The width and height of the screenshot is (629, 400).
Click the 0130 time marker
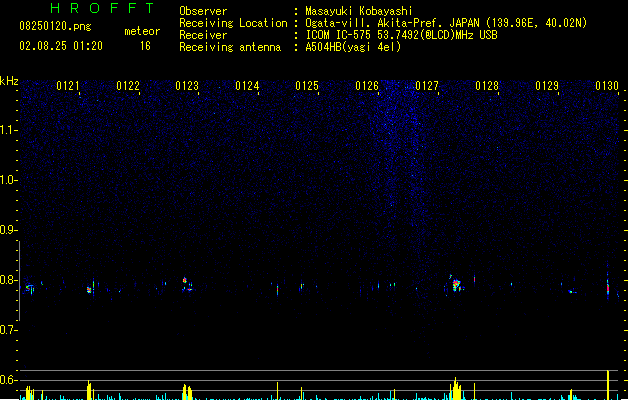coord(607,86)
